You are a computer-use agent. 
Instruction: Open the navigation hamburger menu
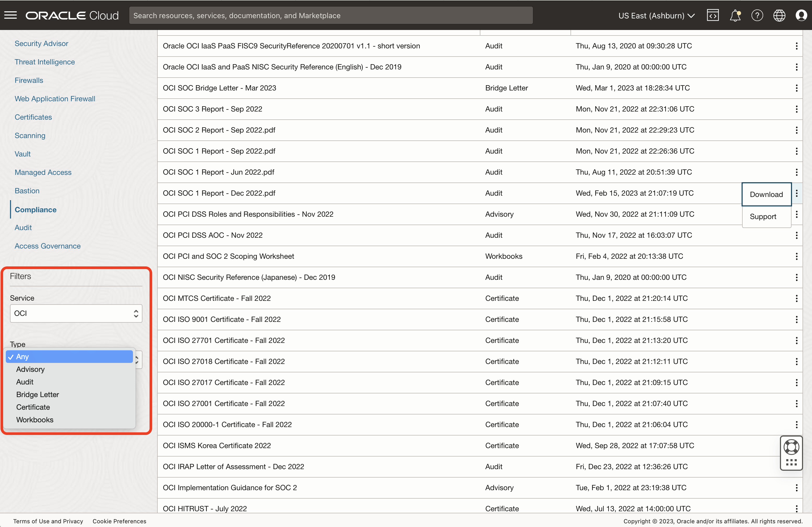point(10,15)
